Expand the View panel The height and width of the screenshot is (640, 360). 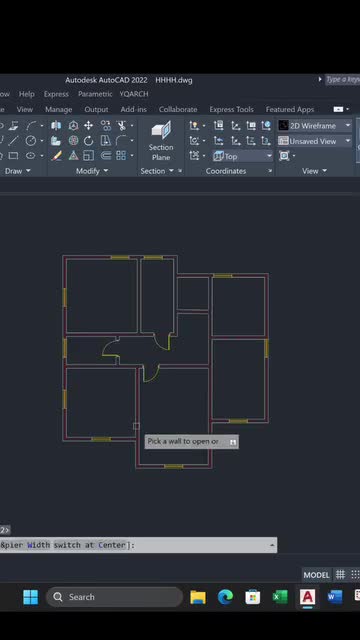pos(314,171)
